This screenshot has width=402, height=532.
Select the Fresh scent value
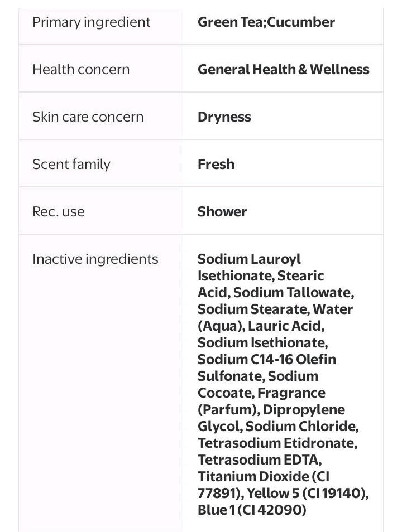point(216,164)
